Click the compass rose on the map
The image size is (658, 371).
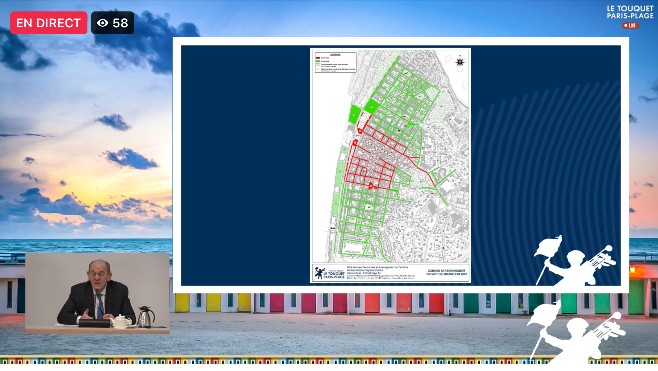(x=460, y=62)
